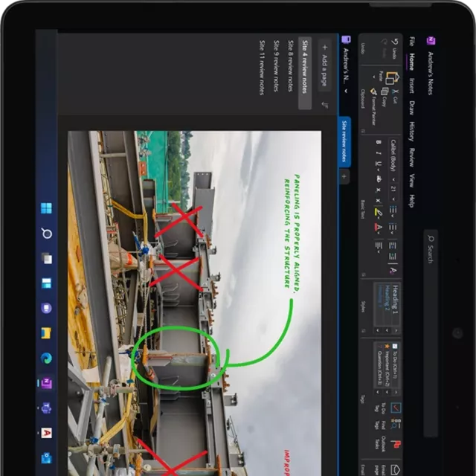Open Microsoft Edge from taskbar
The width and height of the screenshot is (476, 476).
(x=46, y=358)
